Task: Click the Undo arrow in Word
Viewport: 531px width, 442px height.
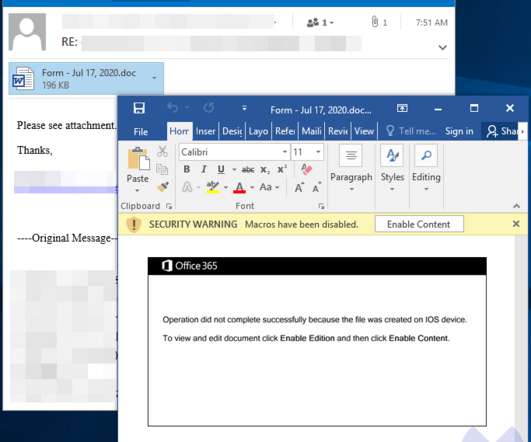Action: 172,108
